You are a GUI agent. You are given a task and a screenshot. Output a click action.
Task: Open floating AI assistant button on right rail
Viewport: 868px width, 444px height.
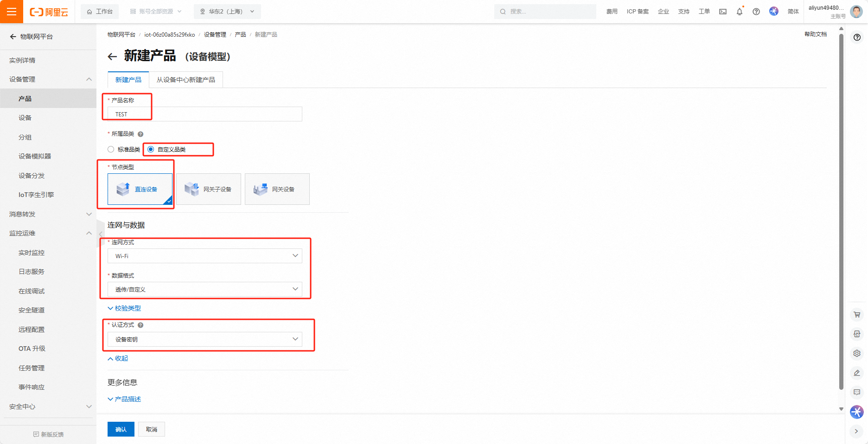(857, 412)
